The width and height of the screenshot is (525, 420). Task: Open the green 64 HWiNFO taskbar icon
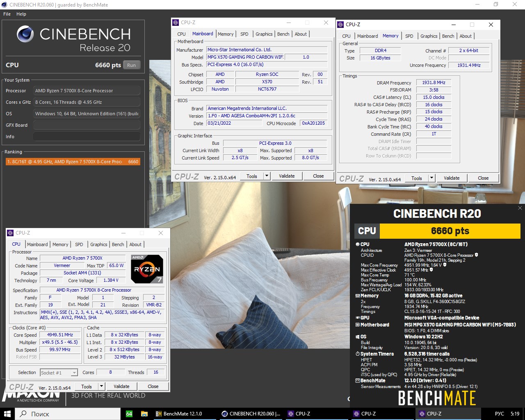click(129, 413)
